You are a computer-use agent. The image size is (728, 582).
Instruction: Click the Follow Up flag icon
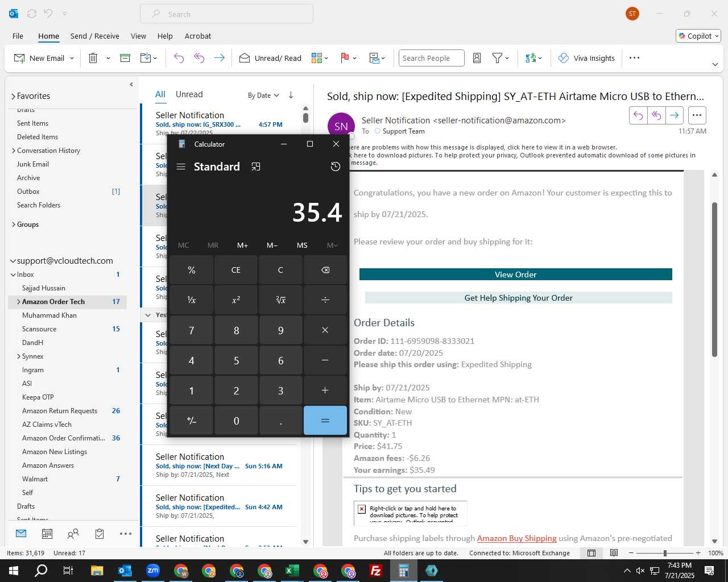(x=345, y=58)
